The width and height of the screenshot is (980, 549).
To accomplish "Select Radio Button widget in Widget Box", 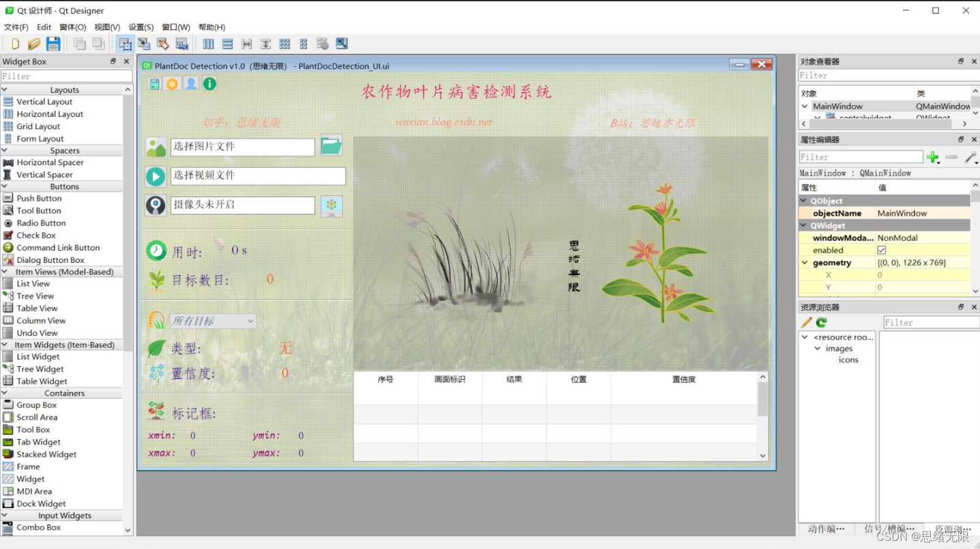I will 41,223.
